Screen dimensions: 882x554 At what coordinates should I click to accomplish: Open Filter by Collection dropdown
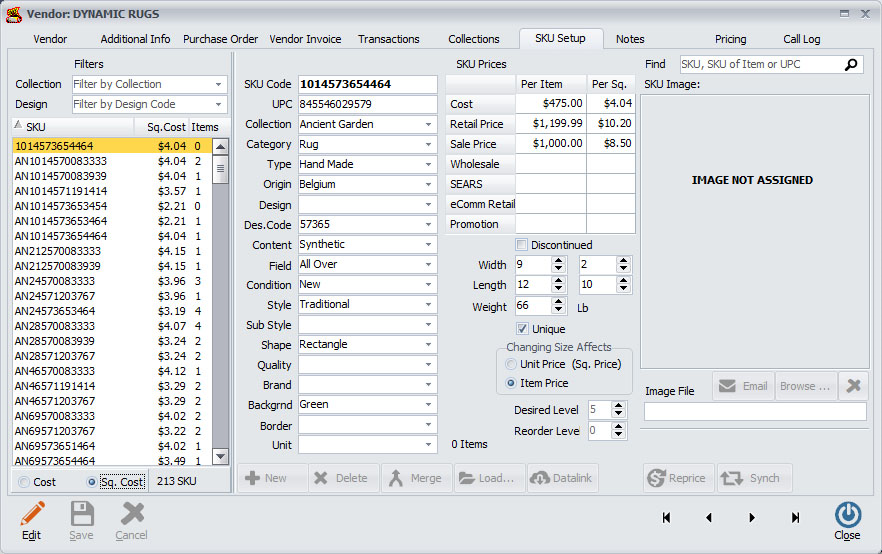point(218,84)
